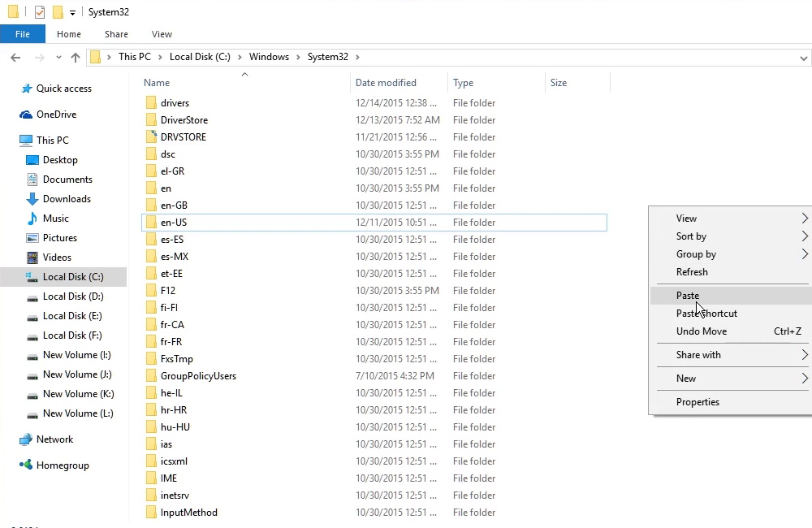The height and width of the screenshot is (528, 812).
Task: Click the New Volume (K:) drive icon
Action: tap(32, 396)
